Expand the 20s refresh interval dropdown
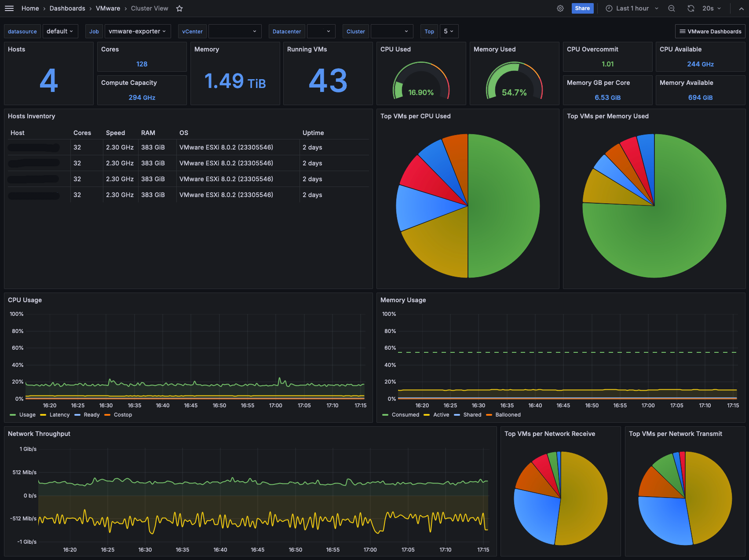 coord(712,8)
